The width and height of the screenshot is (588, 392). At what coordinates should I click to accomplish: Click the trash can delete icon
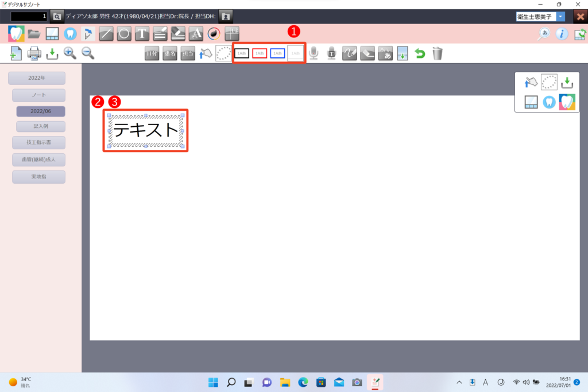coord(438,53)
